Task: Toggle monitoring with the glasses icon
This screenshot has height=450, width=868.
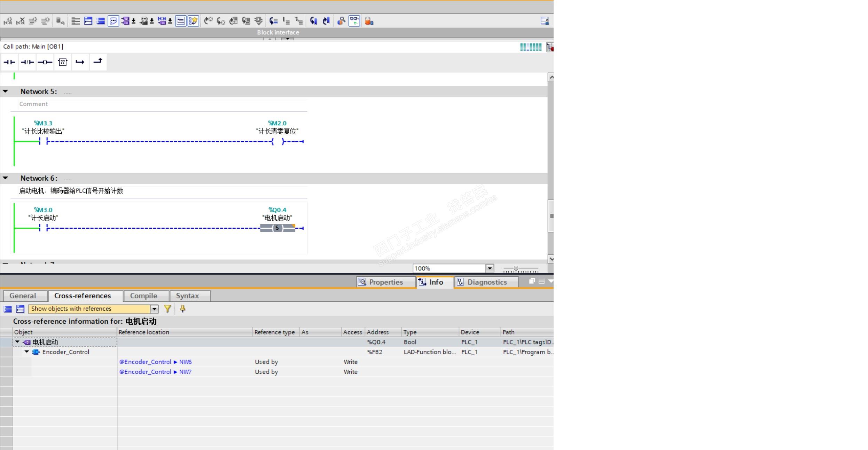Action: [x=354, y=21]
